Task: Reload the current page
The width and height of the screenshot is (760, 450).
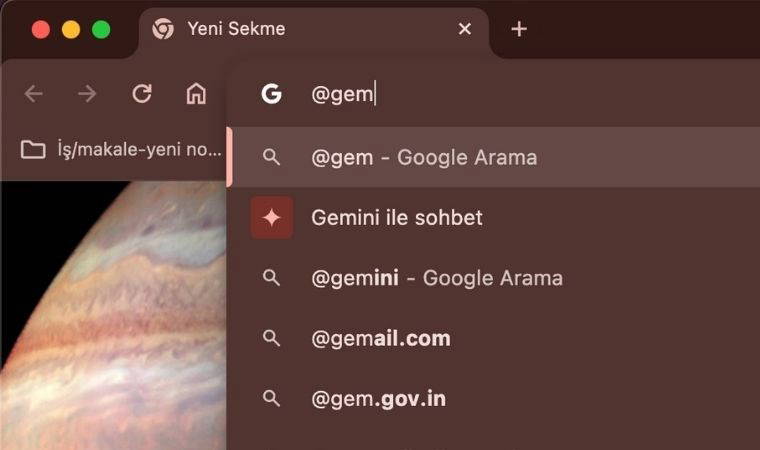Action: [142, 94]
